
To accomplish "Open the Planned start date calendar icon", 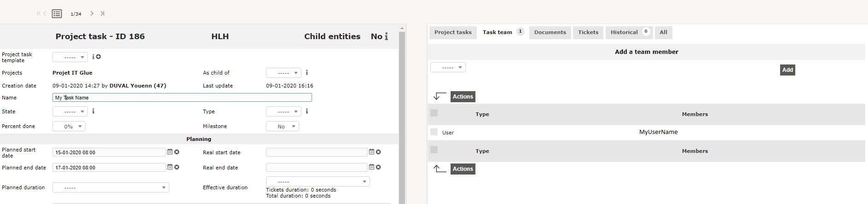I will coord(170,152).
